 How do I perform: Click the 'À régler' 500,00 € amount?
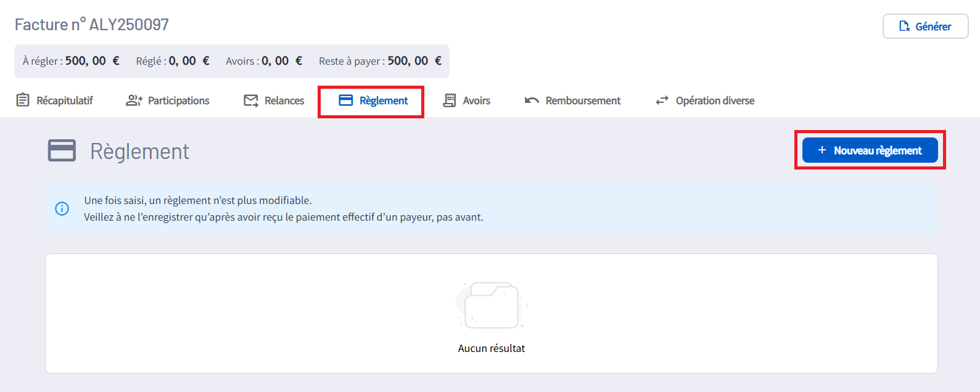pyautogui.click(x=92, y=61)
